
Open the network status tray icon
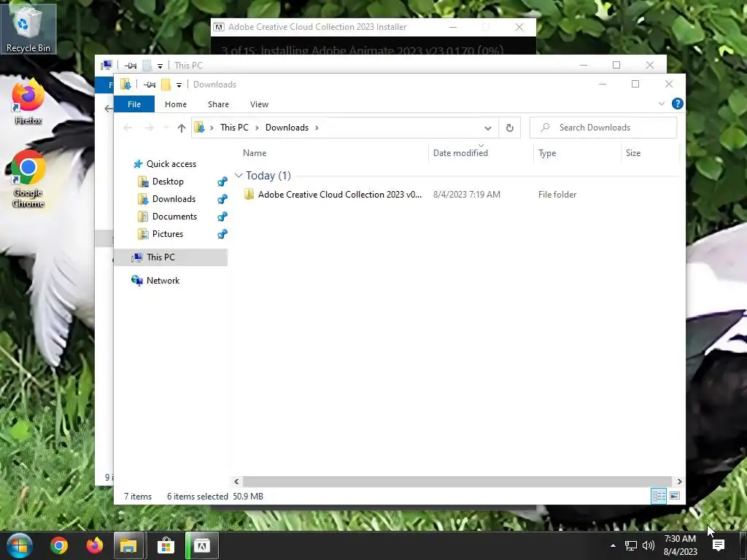tap(631, 545)
